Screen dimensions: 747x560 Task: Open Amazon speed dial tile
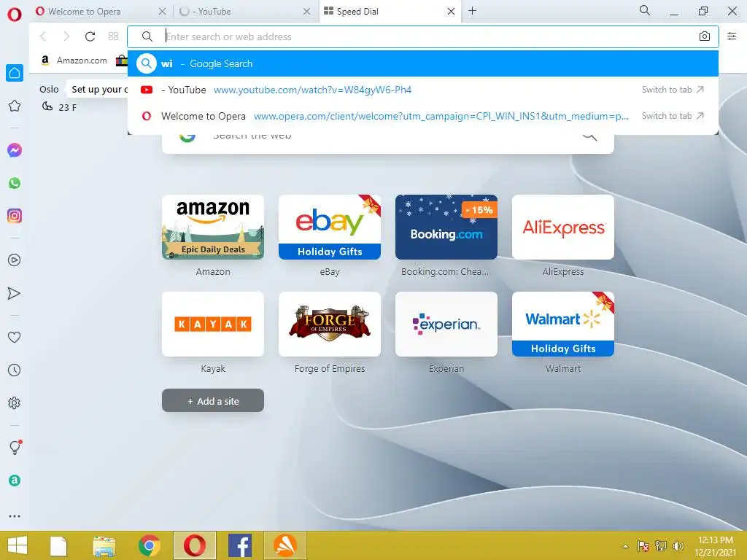pos(213,227)
